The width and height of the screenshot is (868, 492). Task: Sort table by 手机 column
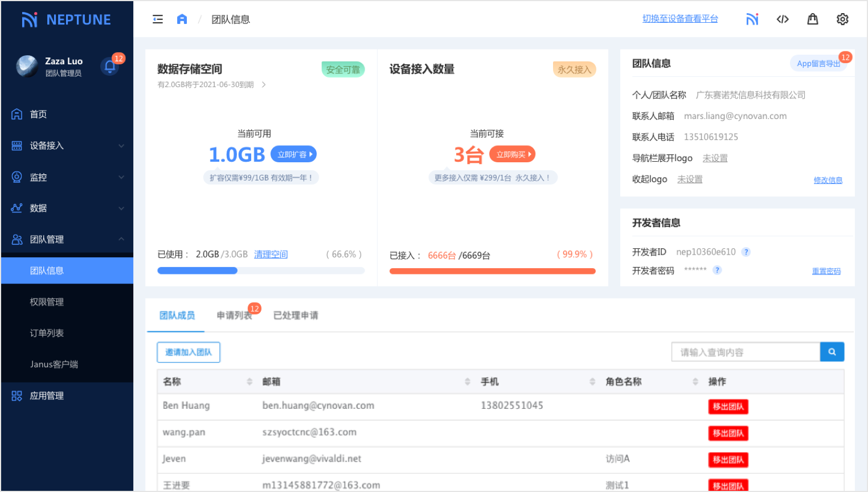(592, 382)
